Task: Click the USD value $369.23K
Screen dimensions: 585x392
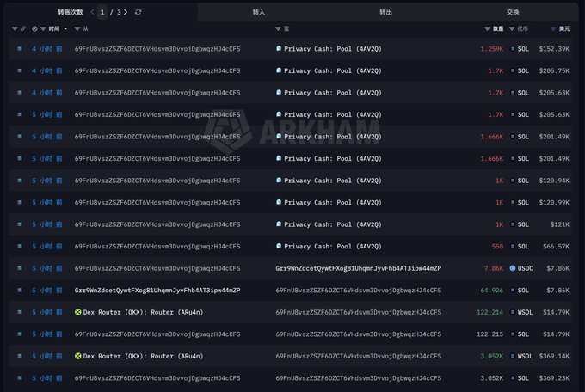Action: (554, 378)
